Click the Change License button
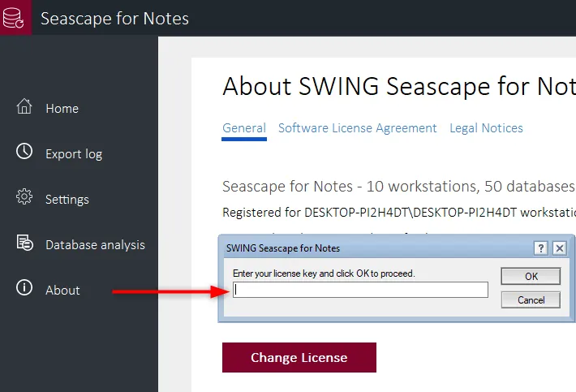Screen dimensions: 576x392 [299, 357]
